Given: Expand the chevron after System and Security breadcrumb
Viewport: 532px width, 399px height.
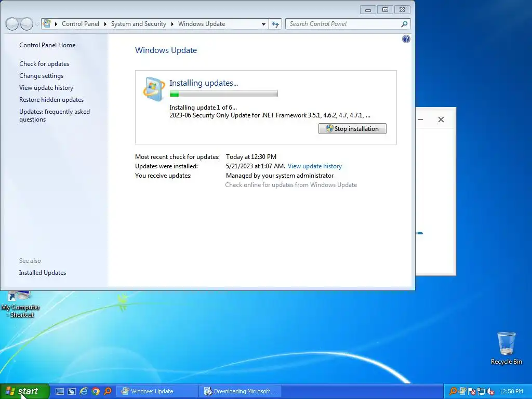Looking at the screenshot, I should coord(172,24).
